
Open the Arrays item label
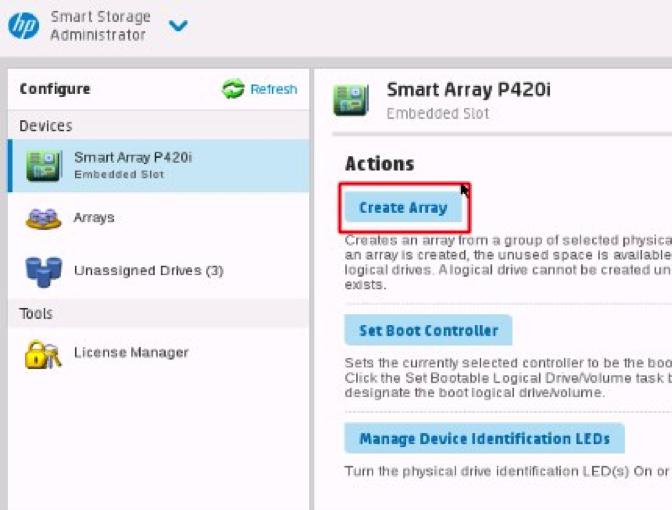[x=94, y=218]
